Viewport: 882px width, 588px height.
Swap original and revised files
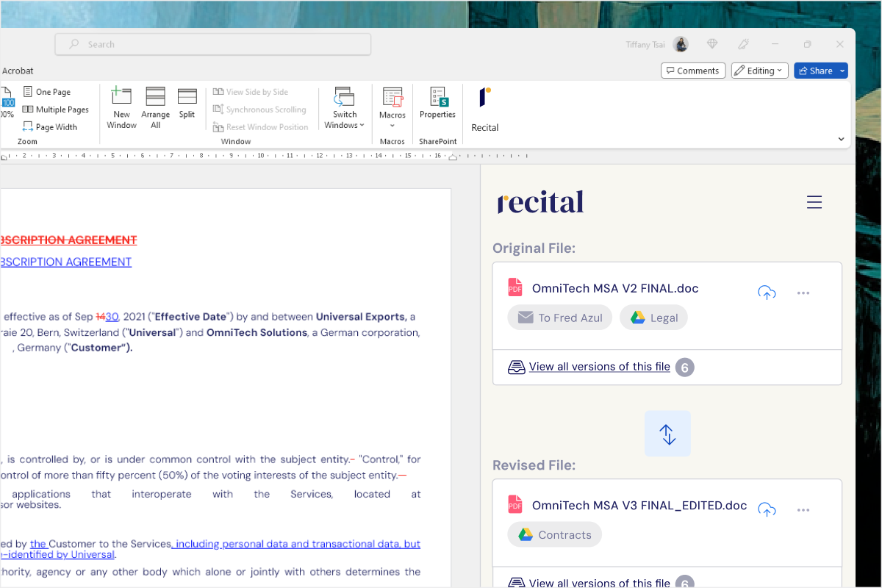667,434
